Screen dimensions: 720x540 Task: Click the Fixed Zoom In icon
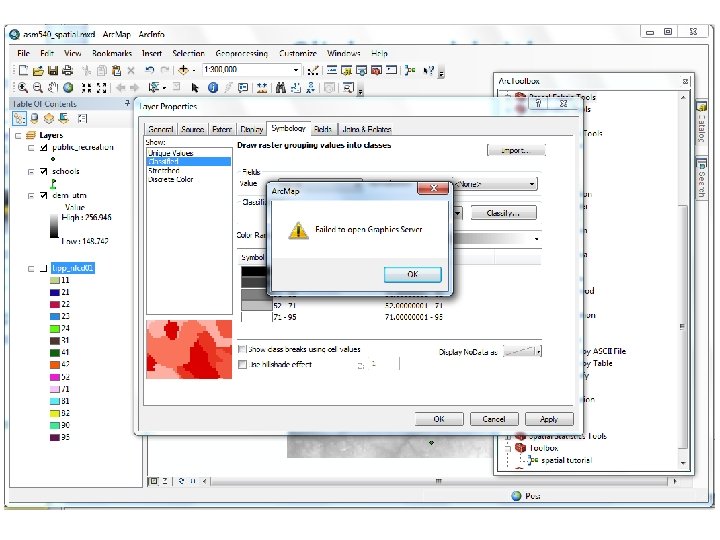tap(86, 87)
